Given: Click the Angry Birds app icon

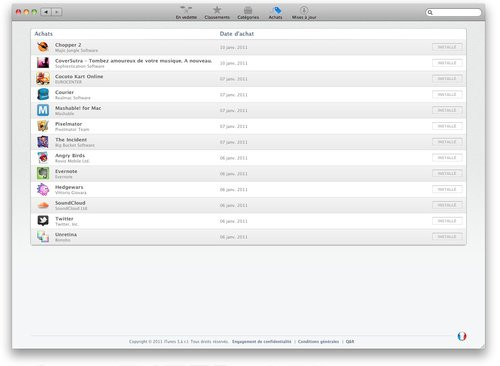Looking at the screenshot, I should [x=43, y=158].
